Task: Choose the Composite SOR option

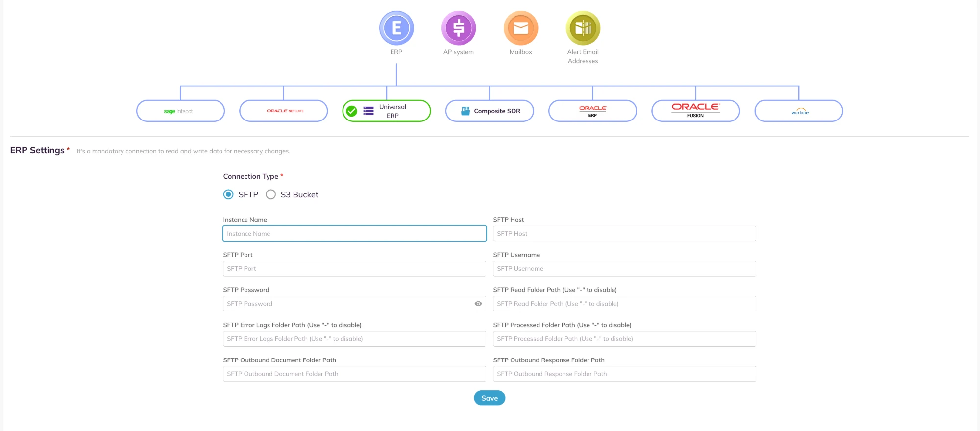Action: click(x=490, y=111)
